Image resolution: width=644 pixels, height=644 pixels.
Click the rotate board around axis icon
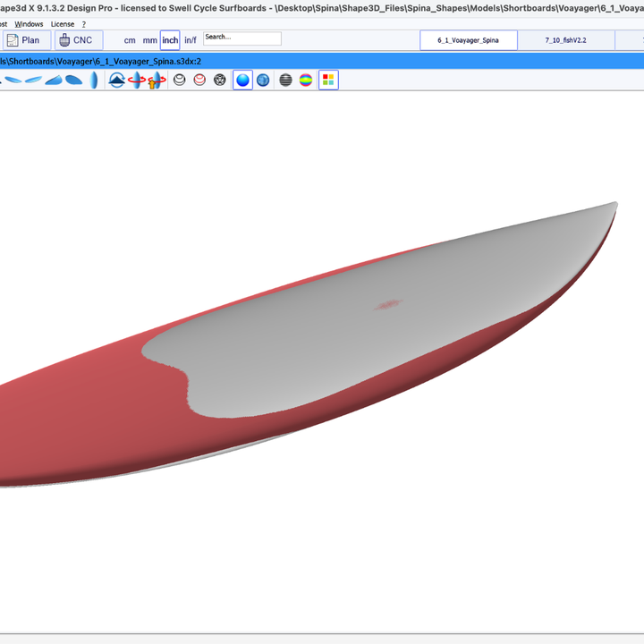[x=137, y=80]
